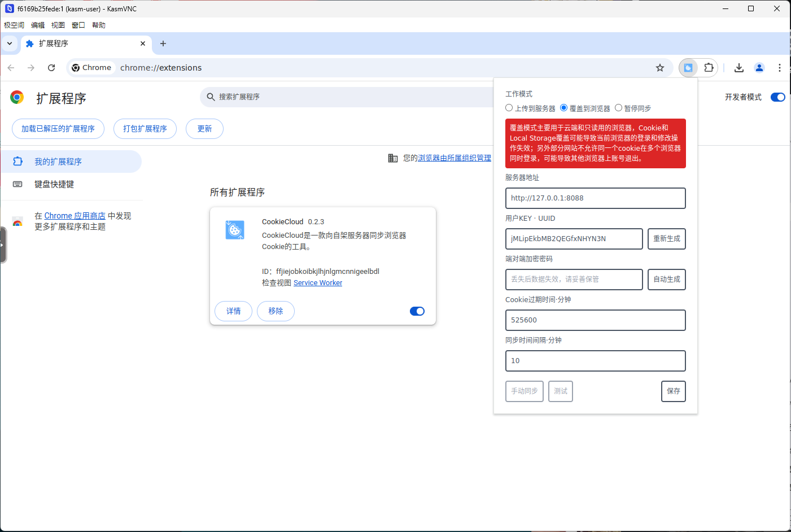The width and height of the screenshot is (791, 532).
Task: Click the 手动同步 button
Action: tap(525, 391)
